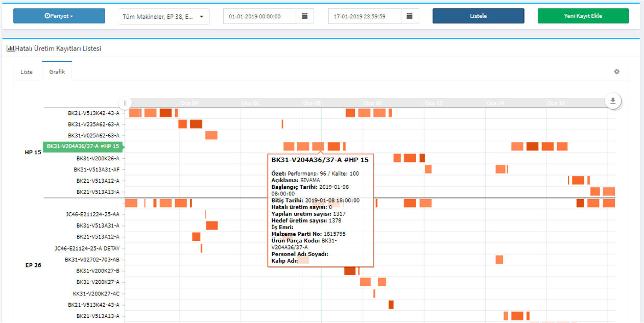Click the bar in BK31-V025A62-63-A row
This screenshot has width=644, height=323.
click(211, 135)
